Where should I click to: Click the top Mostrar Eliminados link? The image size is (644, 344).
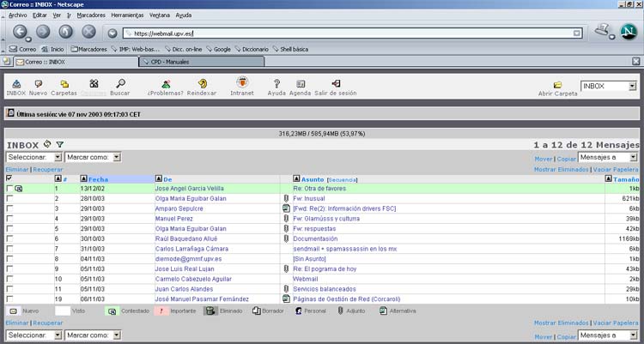pyautogui.click(x=562, y=170)
